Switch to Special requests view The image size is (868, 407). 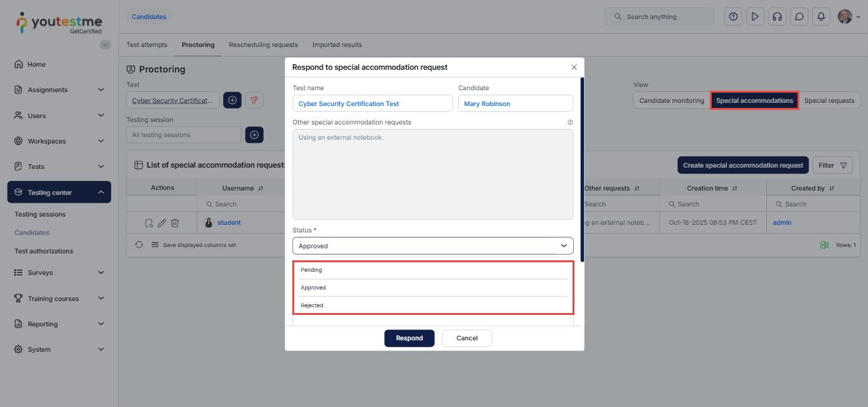[x=829, y=100]
